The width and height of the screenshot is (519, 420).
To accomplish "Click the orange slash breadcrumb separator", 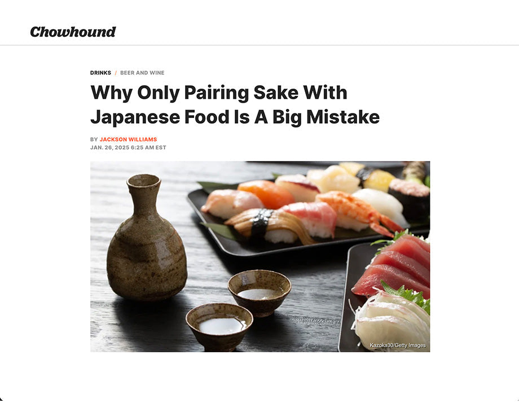I will click(x=116, y=73).
